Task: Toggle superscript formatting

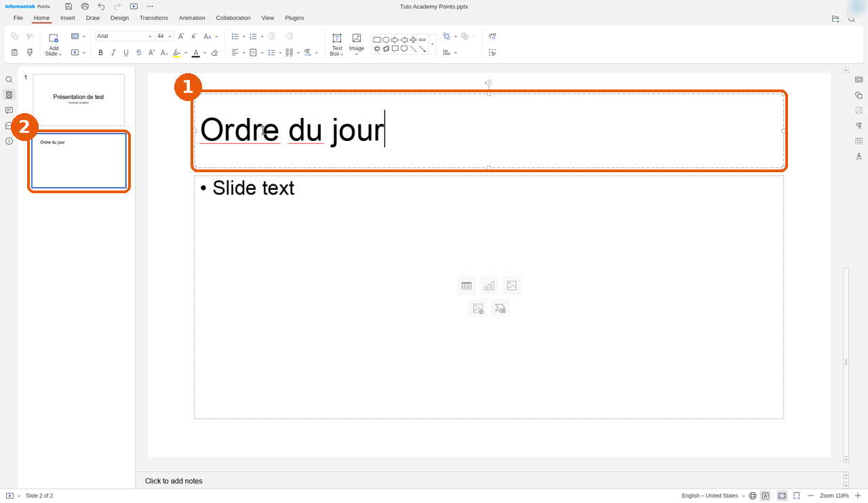Action: (151, 52)
